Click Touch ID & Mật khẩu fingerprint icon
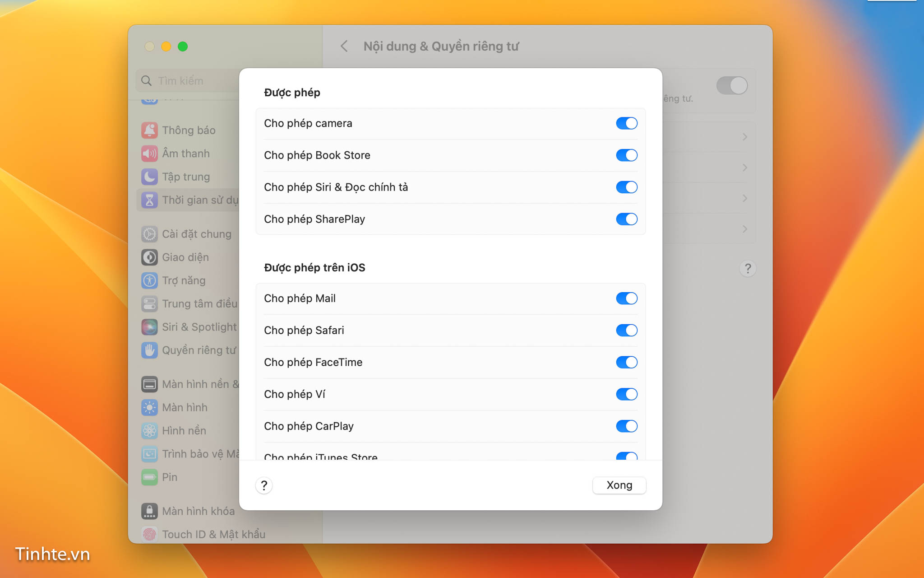Screen dimensions: 924x578 [149, 534]
